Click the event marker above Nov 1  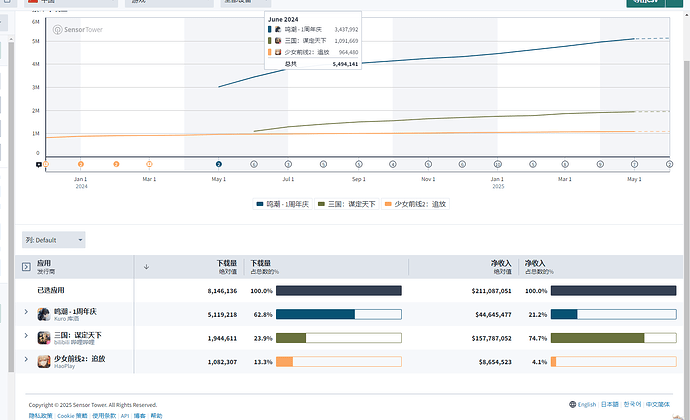[428, 164]
